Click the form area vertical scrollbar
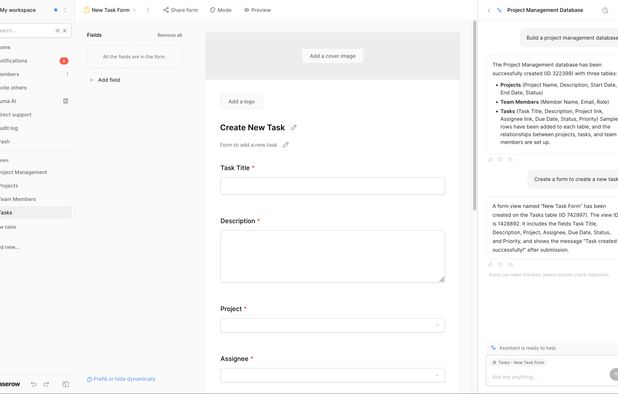 coord(475,115)
